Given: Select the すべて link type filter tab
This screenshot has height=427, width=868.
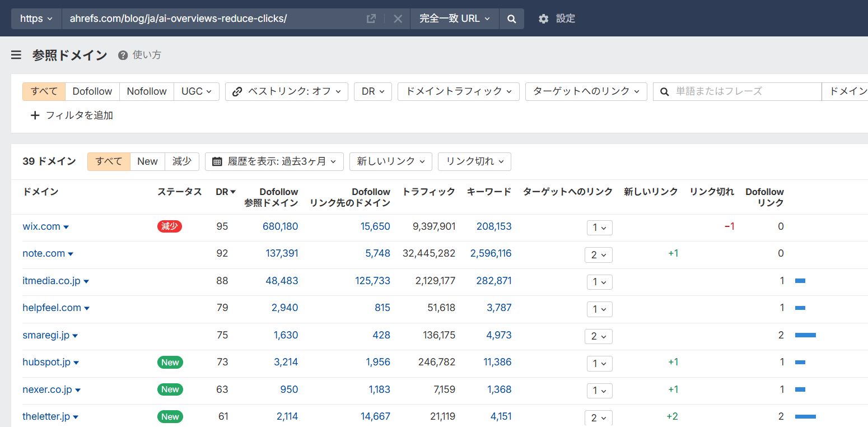Looking at the screenshot, I should (x=44, y=91).
